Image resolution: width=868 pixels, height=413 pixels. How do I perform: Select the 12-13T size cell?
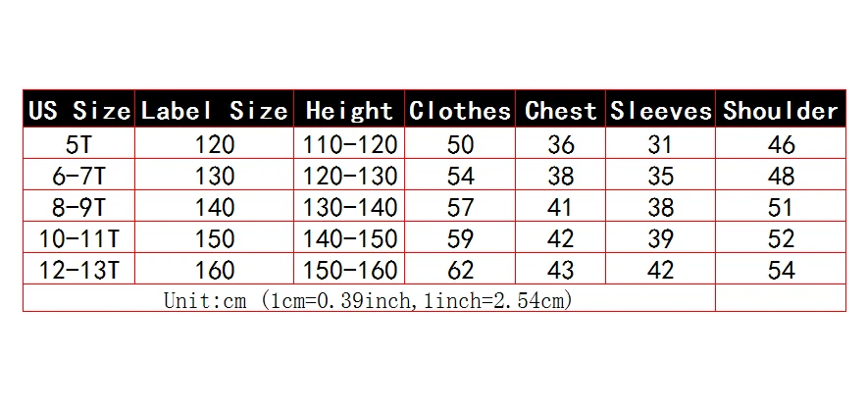point(78,270)
